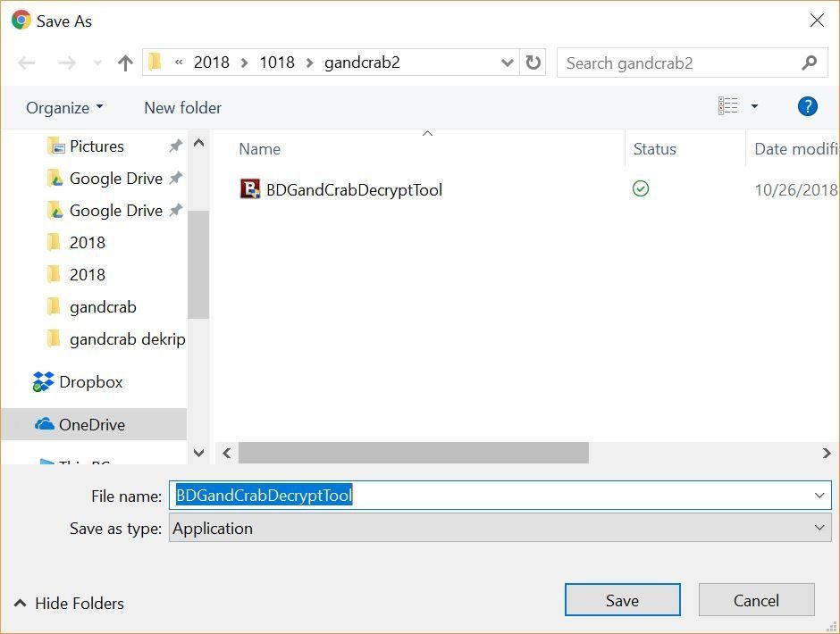This screenshot has width=840, height=634.
Task: Go back with the left arrow
Action: pos(26,63)
